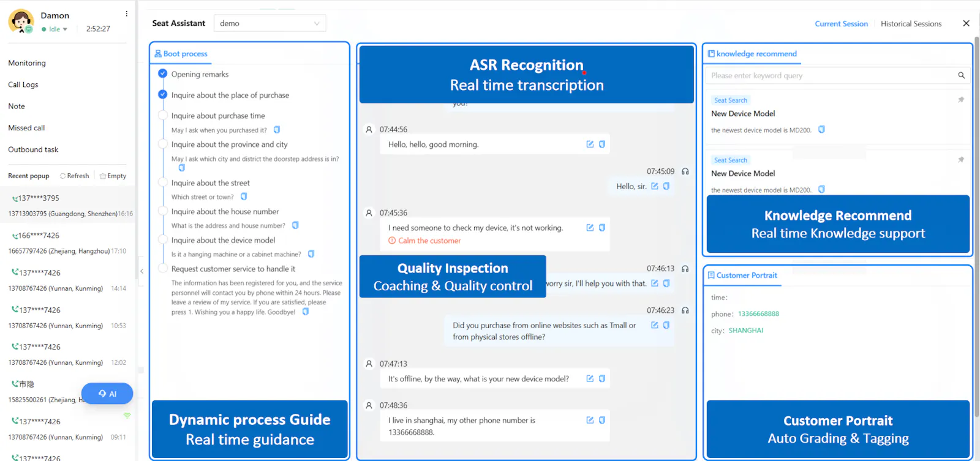
Task: Copy the closing 'Goodbye!' script text
Action: point(306,312)
